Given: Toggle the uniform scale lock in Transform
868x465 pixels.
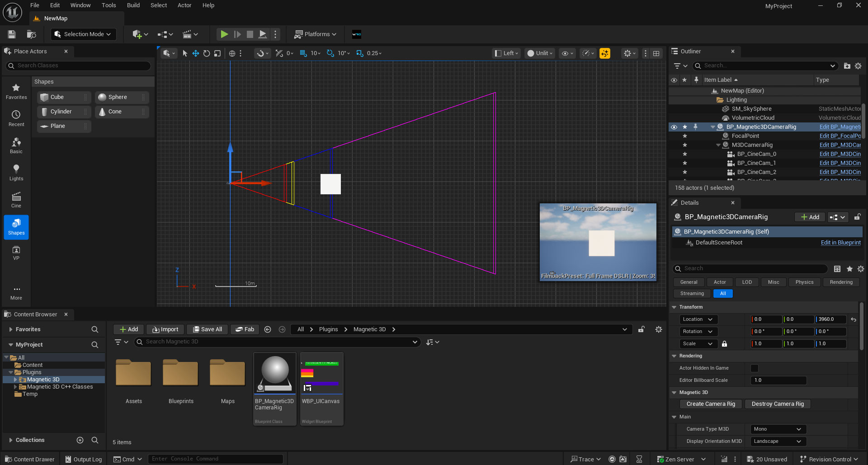Looking at the screenshot, I should 725,343.
